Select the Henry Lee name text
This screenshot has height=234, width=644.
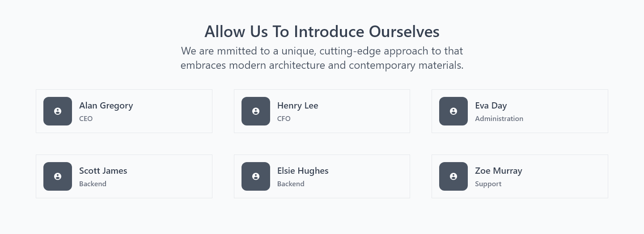click(x=298, y=106)
